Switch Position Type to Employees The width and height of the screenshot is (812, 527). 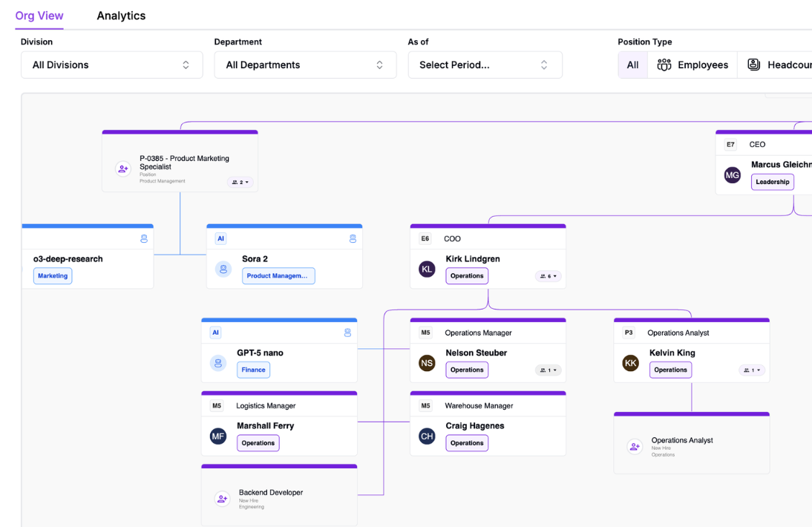click(x=692, y=65)
